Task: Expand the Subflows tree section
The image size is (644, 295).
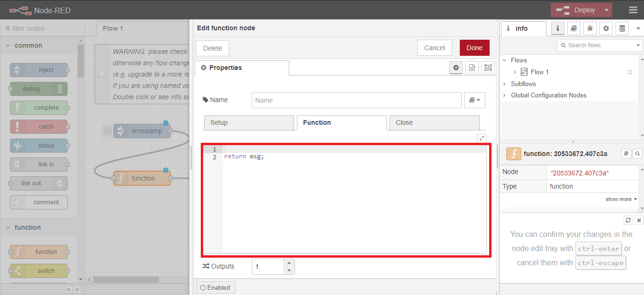Action: (505, 84)
